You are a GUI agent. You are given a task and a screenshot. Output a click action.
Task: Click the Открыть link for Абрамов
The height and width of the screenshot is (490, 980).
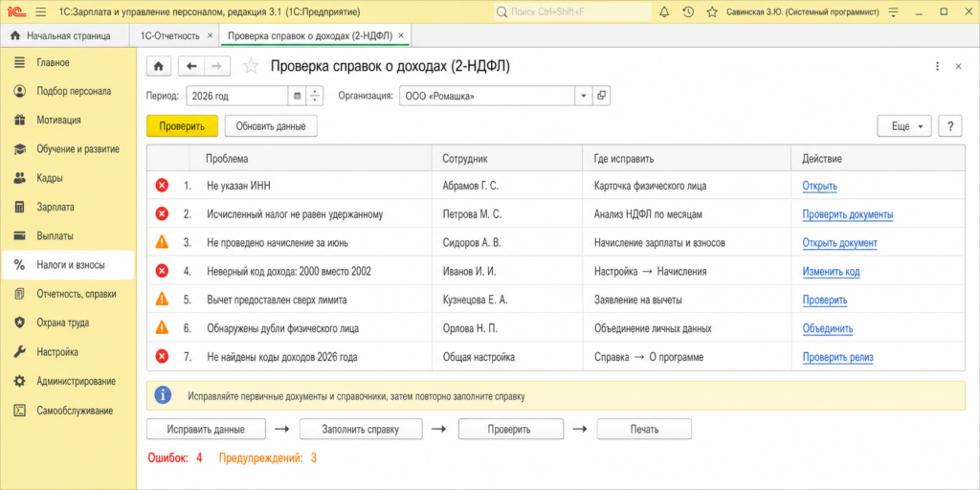(819, 186)
